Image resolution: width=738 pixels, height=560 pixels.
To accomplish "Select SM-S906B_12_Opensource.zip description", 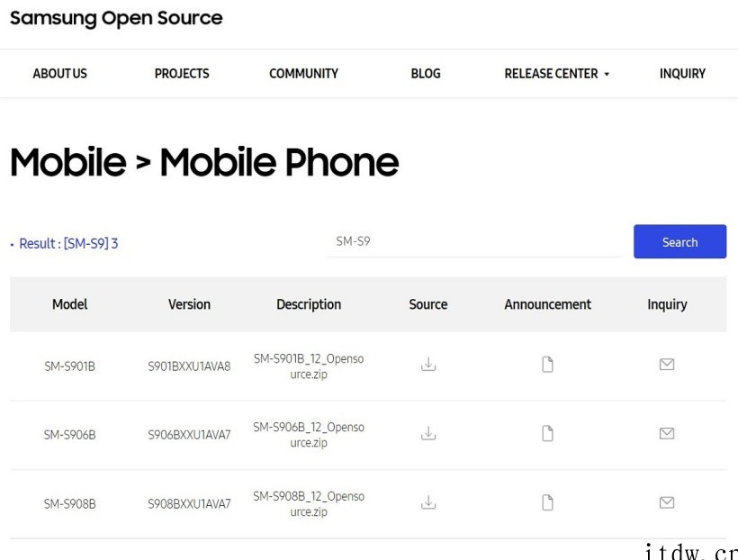I will point(309,435).
